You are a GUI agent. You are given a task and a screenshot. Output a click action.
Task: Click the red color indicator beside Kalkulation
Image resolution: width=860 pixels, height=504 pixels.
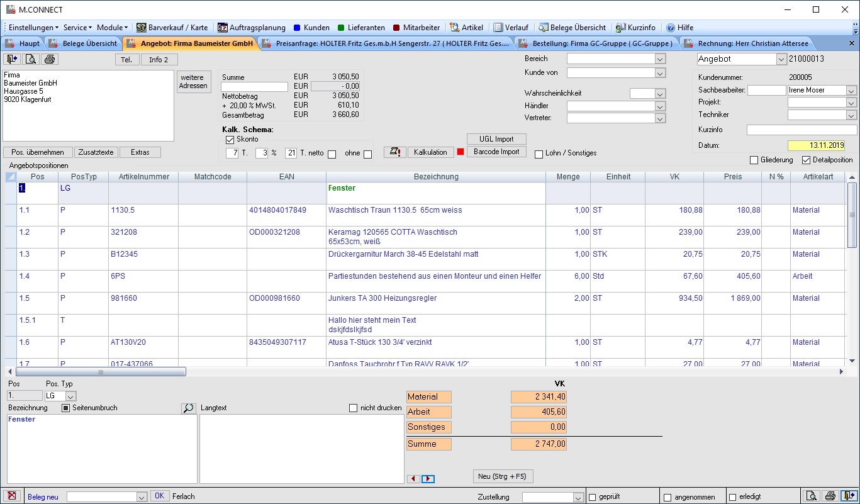click(x=460, y=152)
